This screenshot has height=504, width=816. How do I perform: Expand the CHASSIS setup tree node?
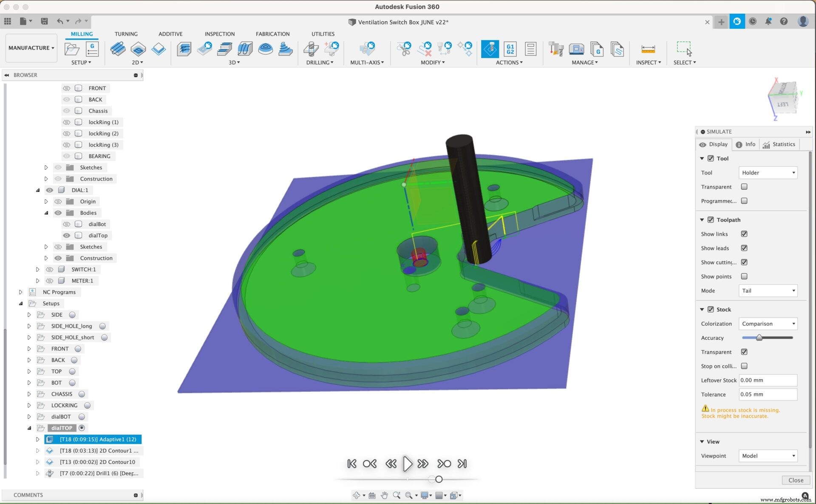point(29,394)
